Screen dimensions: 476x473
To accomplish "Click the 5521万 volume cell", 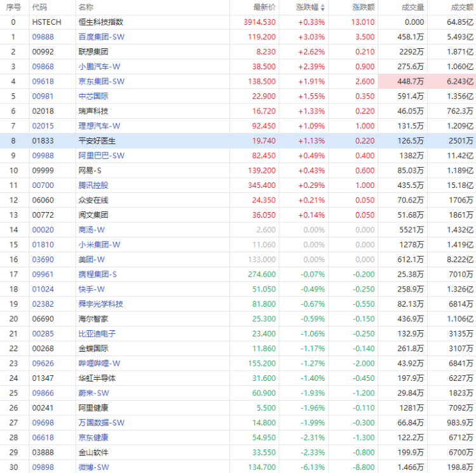I will click(411, 230).
